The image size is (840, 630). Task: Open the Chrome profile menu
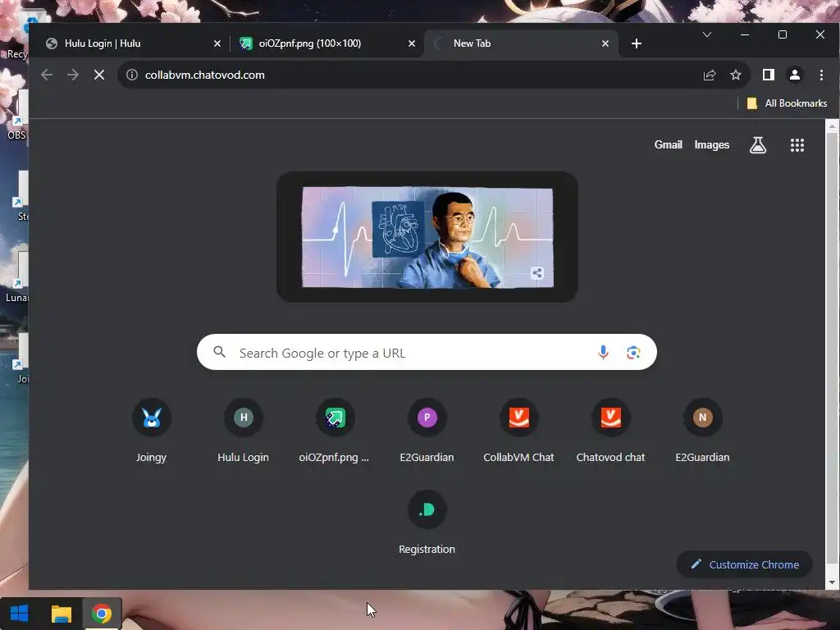pyautogui.click(x=794, y=75)
